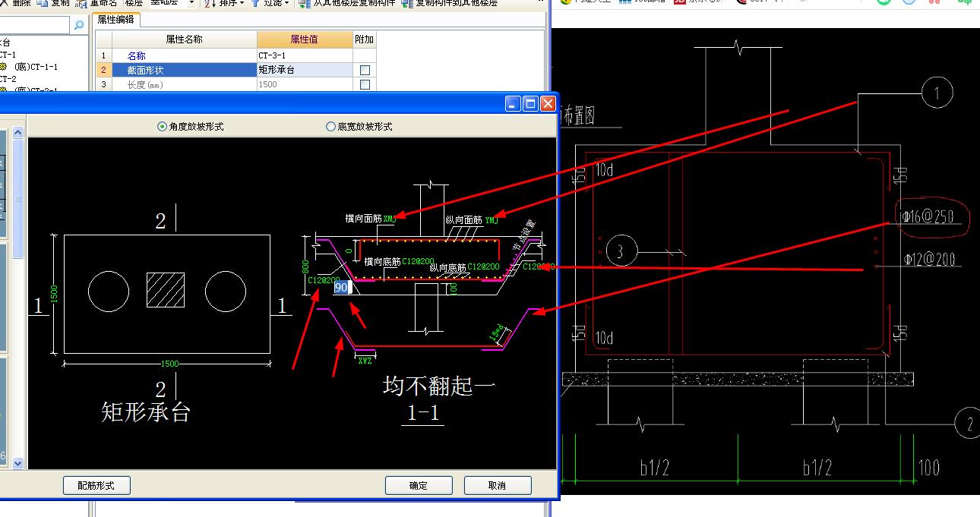
Task: Switch to the 属性编辑 tab
Action: pos(116,20)
